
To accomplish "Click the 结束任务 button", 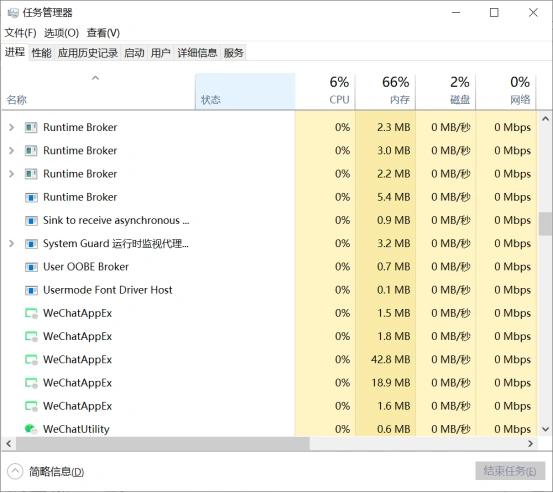I will [510, 471].
